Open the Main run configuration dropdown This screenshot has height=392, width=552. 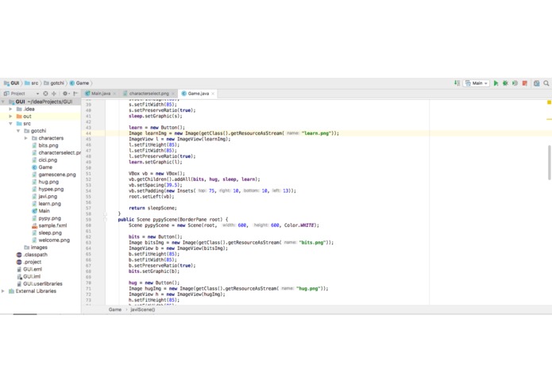[476, 83]
